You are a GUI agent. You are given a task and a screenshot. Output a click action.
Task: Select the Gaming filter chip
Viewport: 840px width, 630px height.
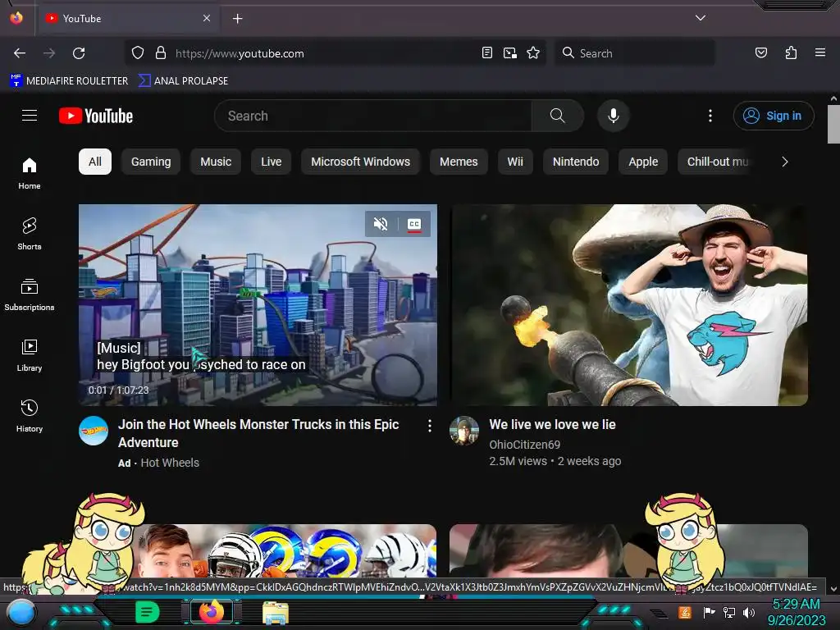pos(151,162)
